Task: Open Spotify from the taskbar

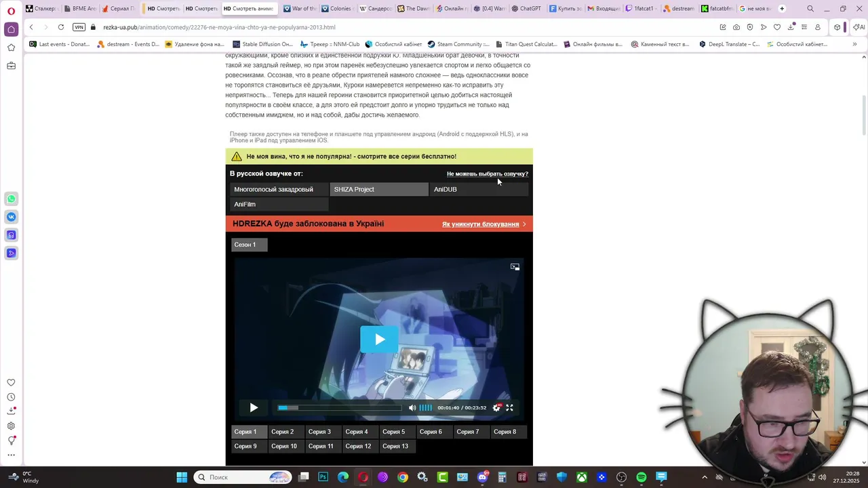Action: (642, 477)
